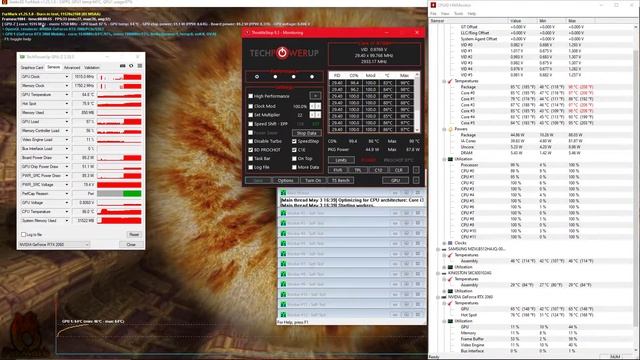Click Reset button in GPU-Z
The width and height of the screenshot is (640, 360).
[x=134, y=235]
